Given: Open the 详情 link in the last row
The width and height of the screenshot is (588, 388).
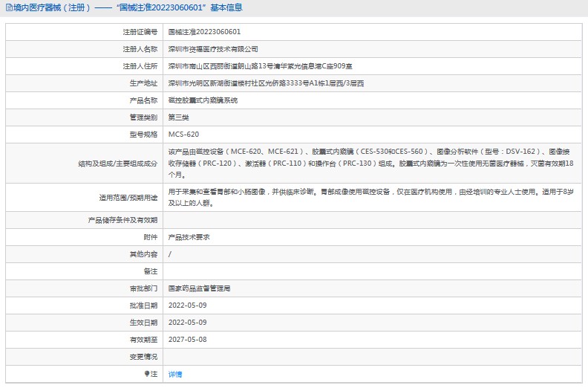Looking at the screenshot, I should [x=175, y=374].
